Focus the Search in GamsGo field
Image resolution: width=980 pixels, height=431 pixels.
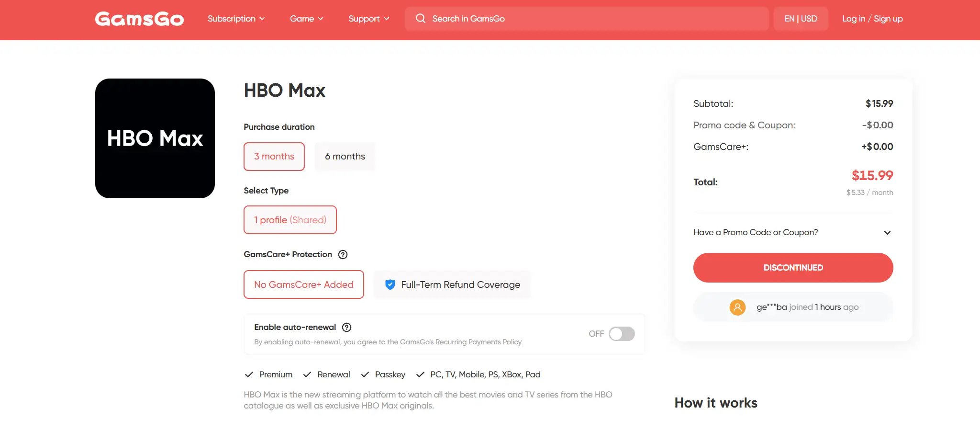tap(587, 19)
